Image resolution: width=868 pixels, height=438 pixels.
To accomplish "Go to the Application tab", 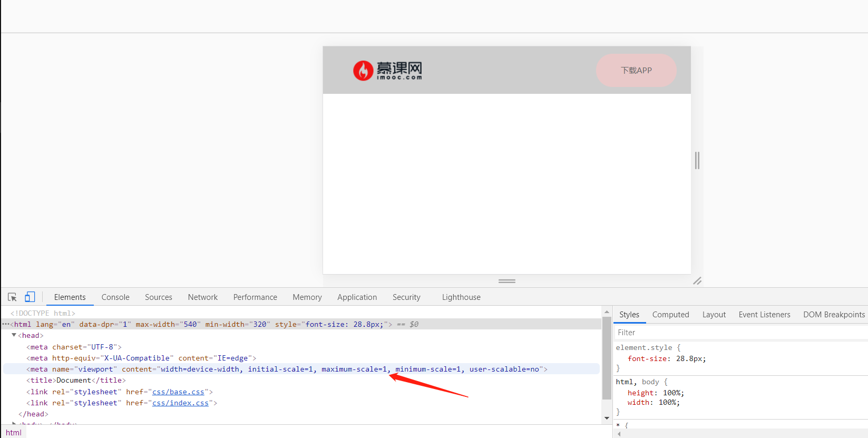I will [357, 297].
